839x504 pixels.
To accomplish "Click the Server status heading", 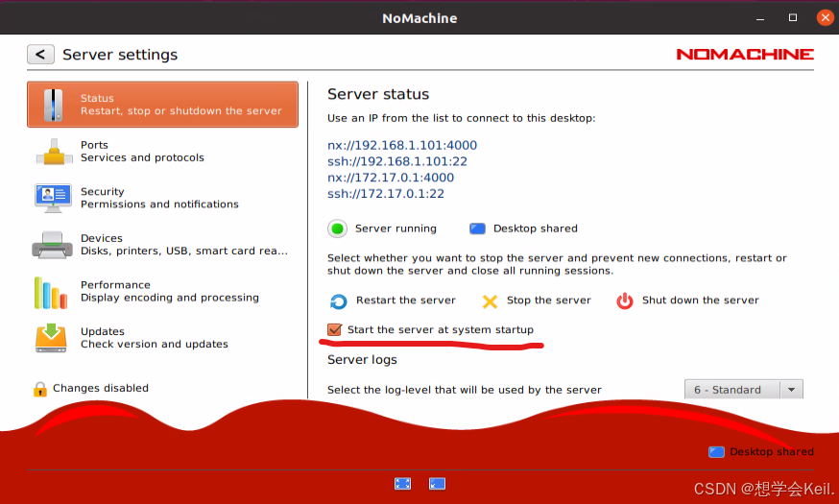I will tap(378, 94).
